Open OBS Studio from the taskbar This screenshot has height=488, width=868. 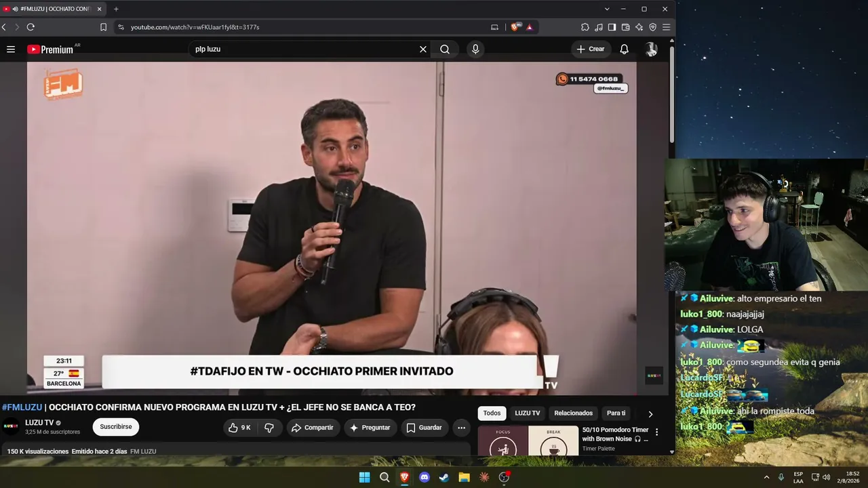click(x=504, y=477)
